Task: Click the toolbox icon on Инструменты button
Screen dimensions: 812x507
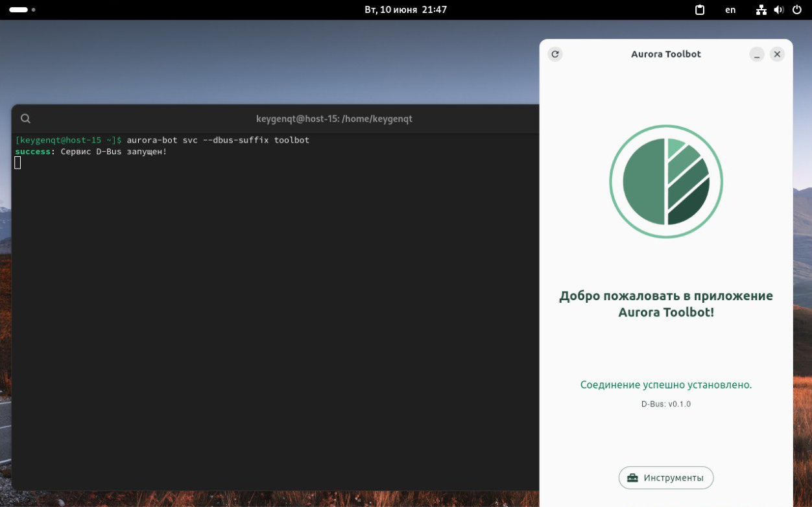Action: [x=633, y=478]
